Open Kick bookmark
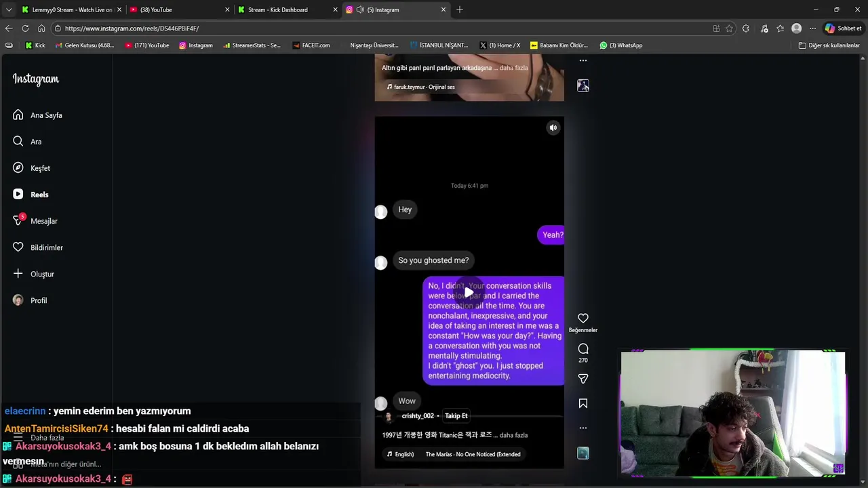This screenshot has width=868, height=488. click(x=35, y=45)
